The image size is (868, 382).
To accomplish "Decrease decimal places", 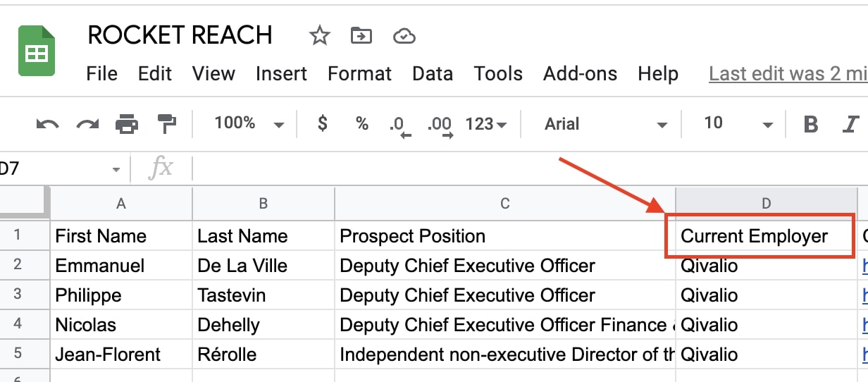I will point(399,125).
